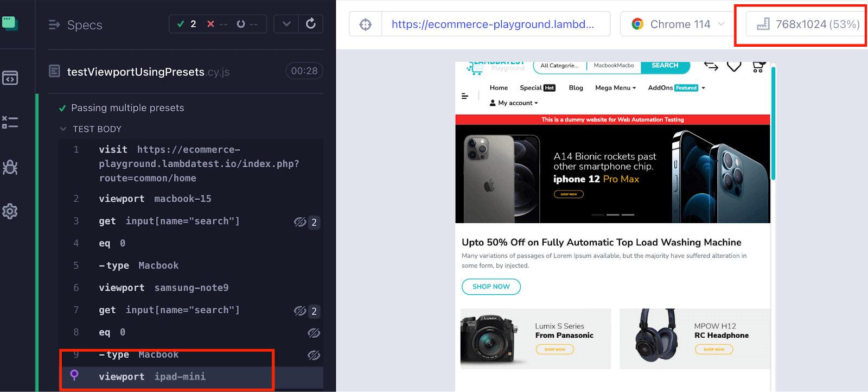The height and width of the screenshot is (392, 868).
Task: Open the All Categories dropdown
Action: point(559,66)
